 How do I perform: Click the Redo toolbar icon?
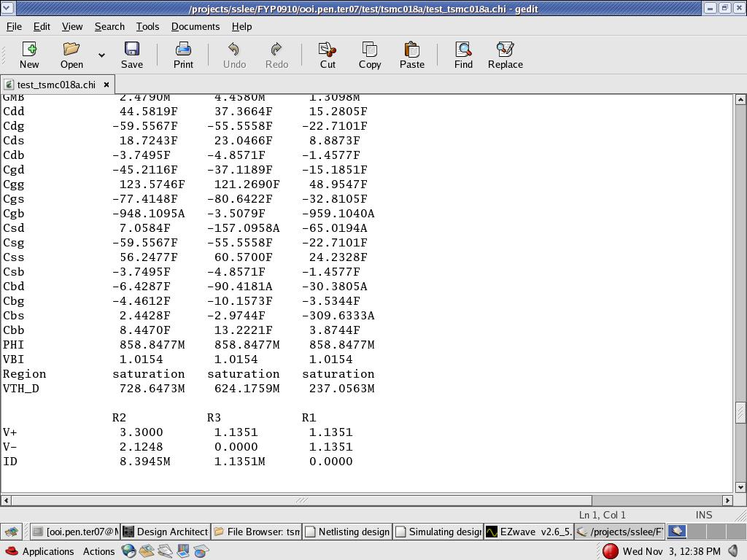[x=276, y=55]
